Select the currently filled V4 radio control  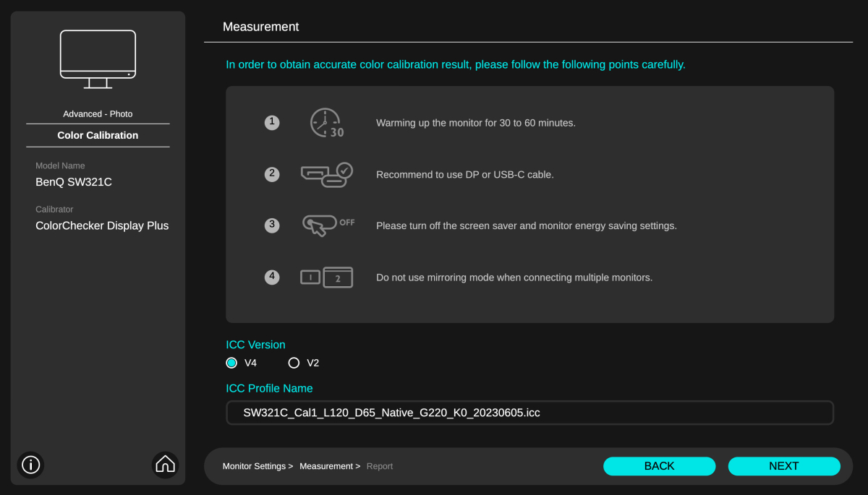[x=231, y=363]
